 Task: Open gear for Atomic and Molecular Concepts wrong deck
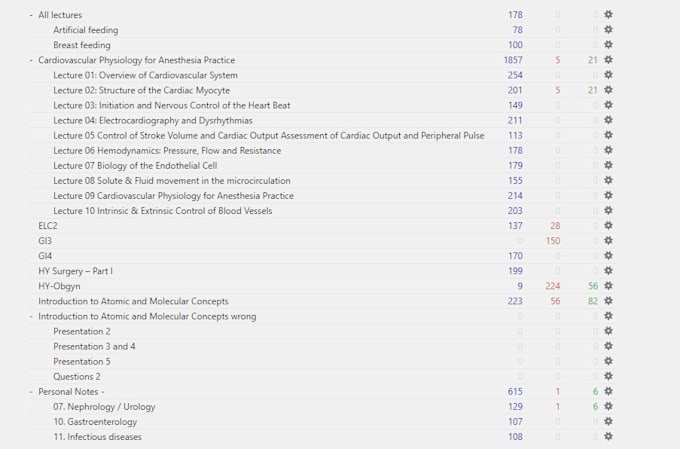pyautogui.click(x=608, y=316)
